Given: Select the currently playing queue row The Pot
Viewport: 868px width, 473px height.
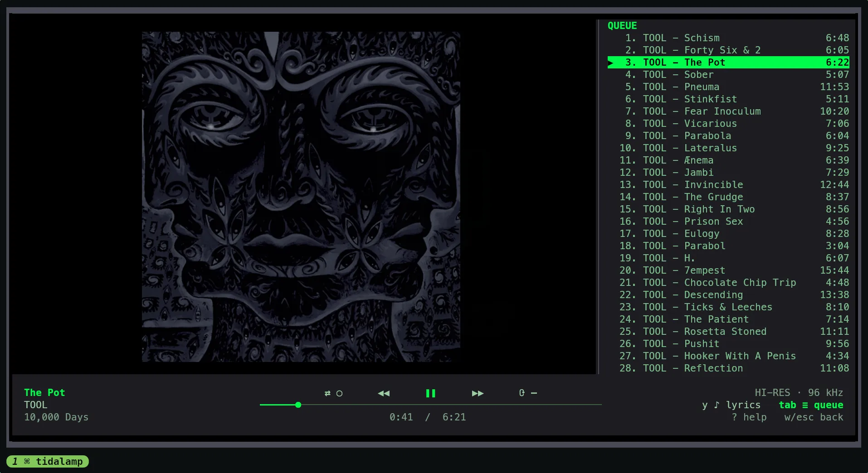Looking at the screenshot, I should coord(728,63).
